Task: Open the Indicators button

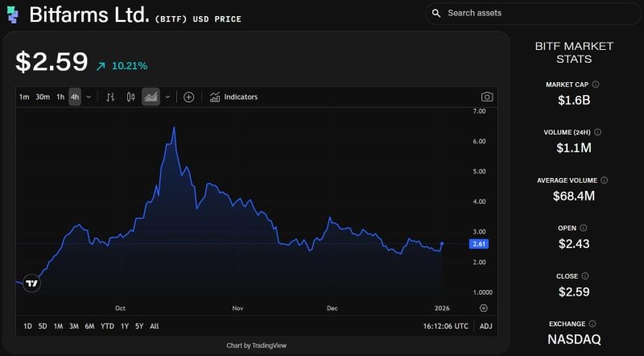Action: (x=233, y=97)
